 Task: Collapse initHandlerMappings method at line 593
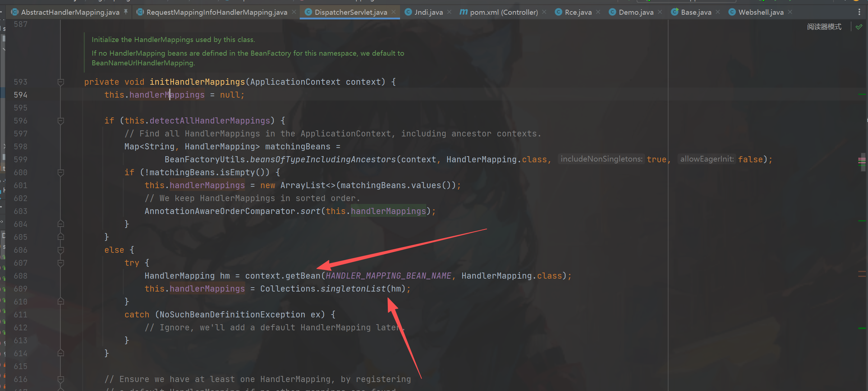point(61,82)
